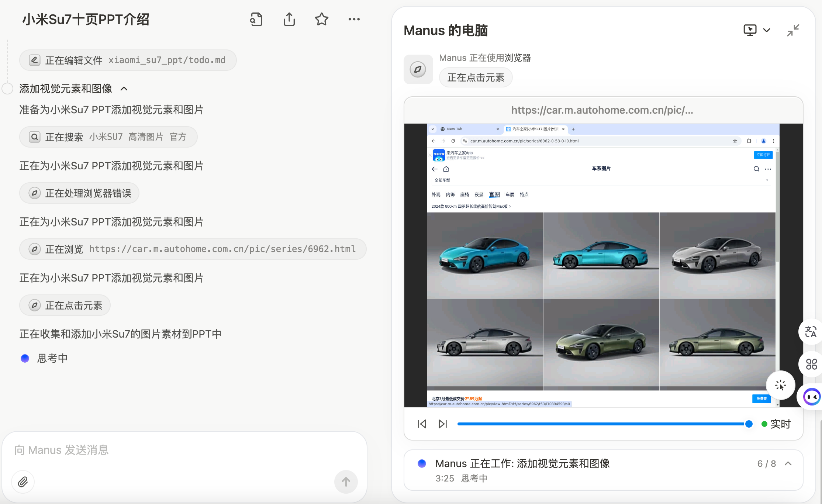The image size is (822, 504).
Task: Select the '夜景' tab in car gallery
Action: (479, 194)
